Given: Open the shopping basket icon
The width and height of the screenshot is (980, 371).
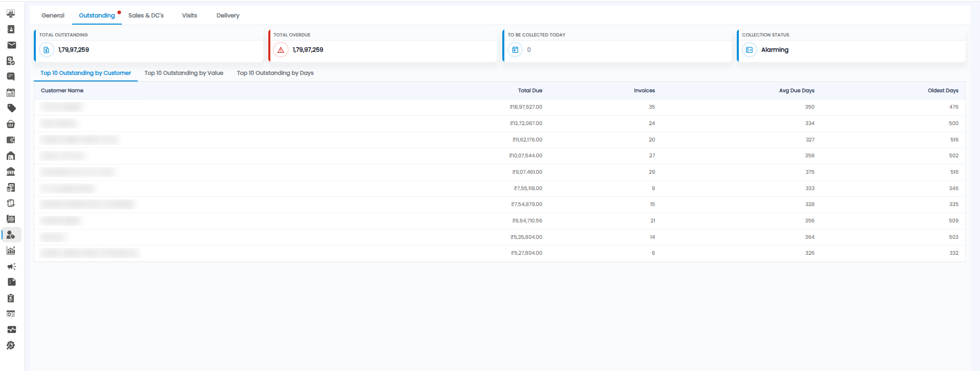Looking at the screenshot, I should [x=11, y=124].
